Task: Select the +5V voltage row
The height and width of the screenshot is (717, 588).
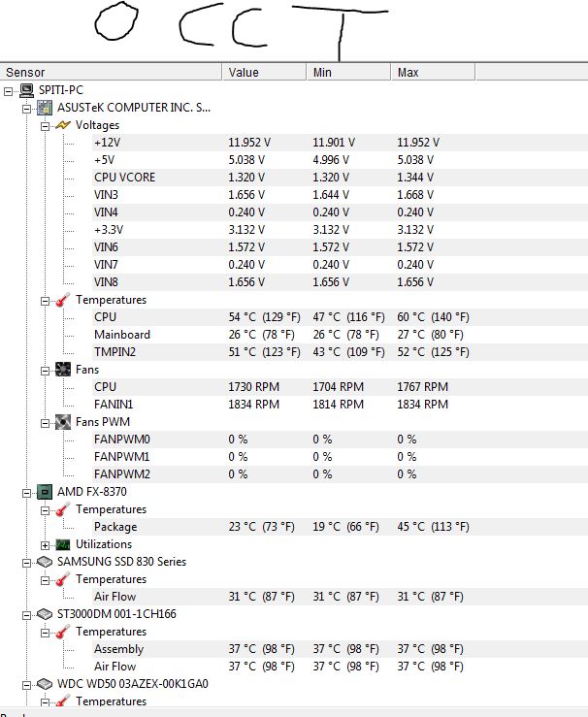Action: click(340, 160)
